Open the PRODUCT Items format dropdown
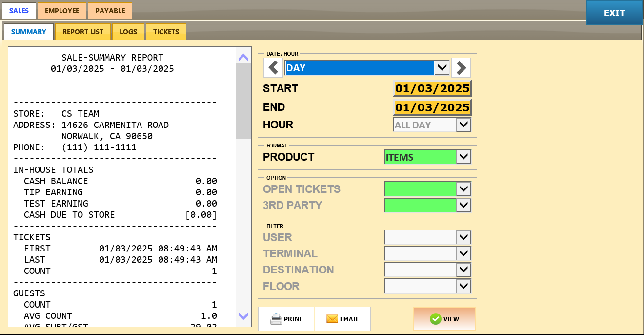Viewport: 644px width, 335px height. [x=463, y=157]
